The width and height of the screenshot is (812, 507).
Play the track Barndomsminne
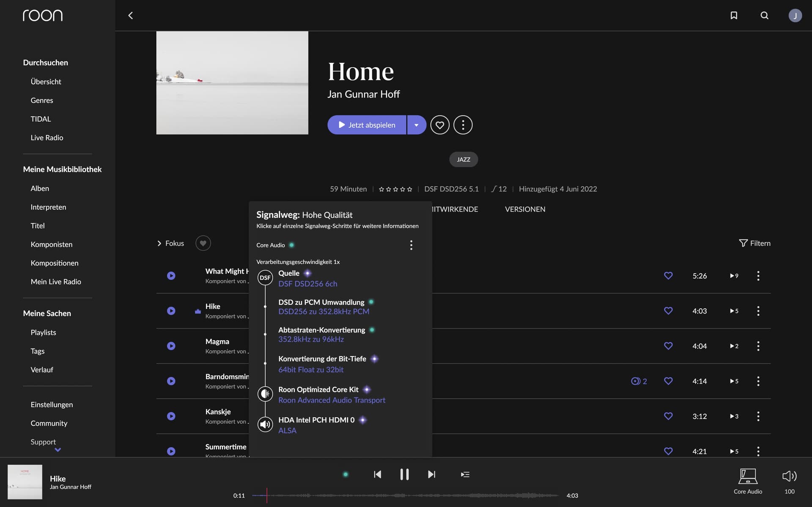pos(171,381)
